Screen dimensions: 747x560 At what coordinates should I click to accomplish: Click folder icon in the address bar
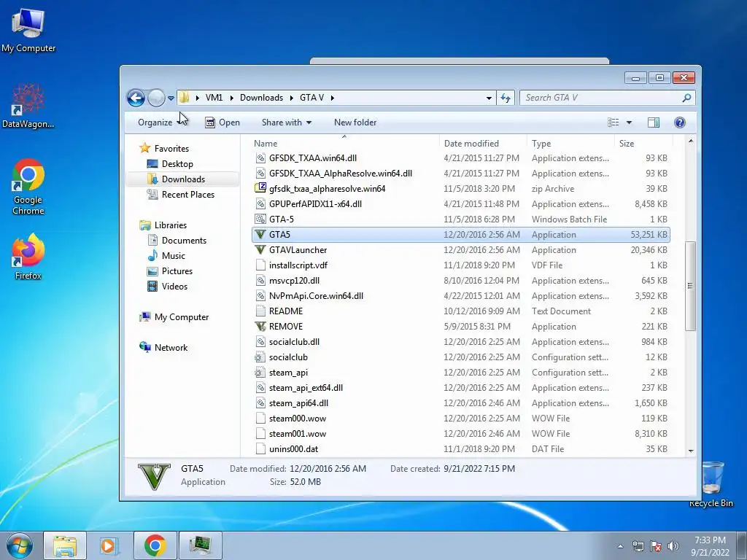(x=184, y=98)
